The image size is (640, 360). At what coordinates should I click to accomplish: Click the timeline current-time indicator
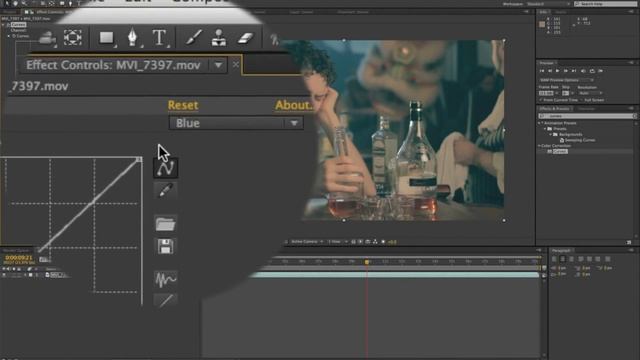click(x=367, y=262)
